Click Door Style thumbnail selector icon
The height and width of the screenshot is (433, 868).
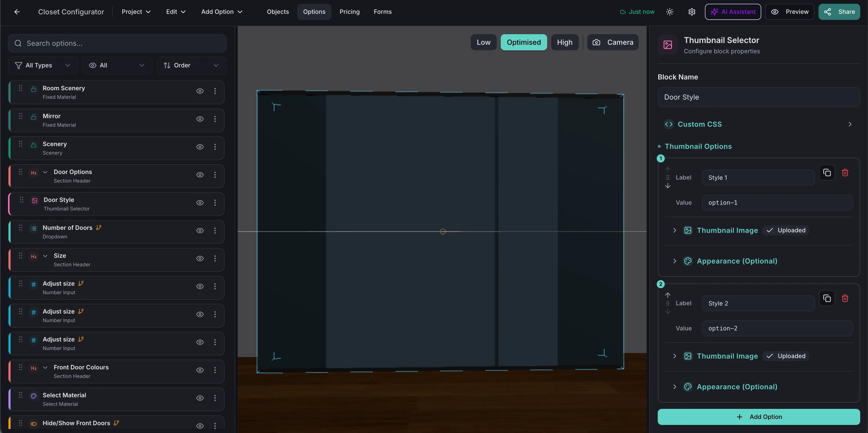(35, 201)
